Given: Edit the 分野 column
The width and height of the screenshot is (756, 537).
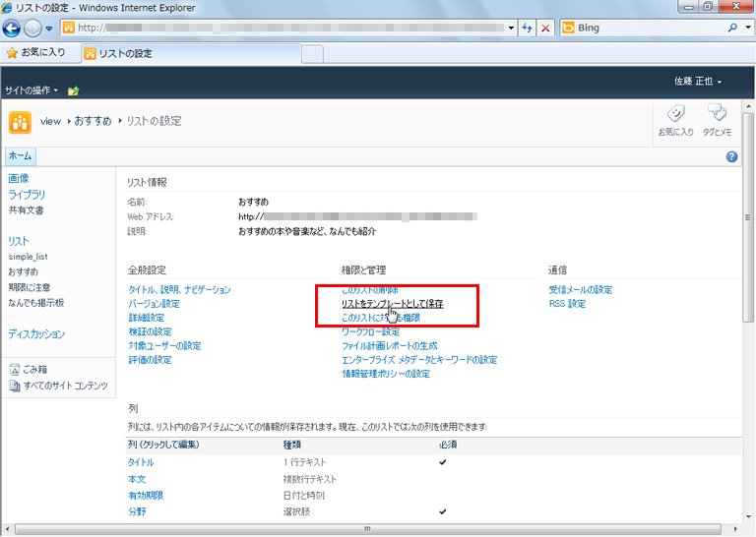Looking at the screenshot, I should (x=137, y=512).
